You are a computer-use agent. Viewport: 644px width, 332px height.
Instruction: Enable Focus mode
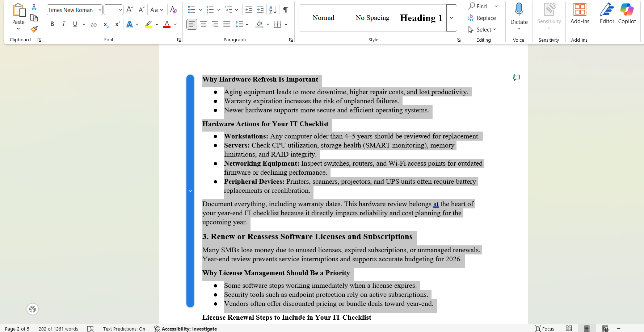point(544,329)
